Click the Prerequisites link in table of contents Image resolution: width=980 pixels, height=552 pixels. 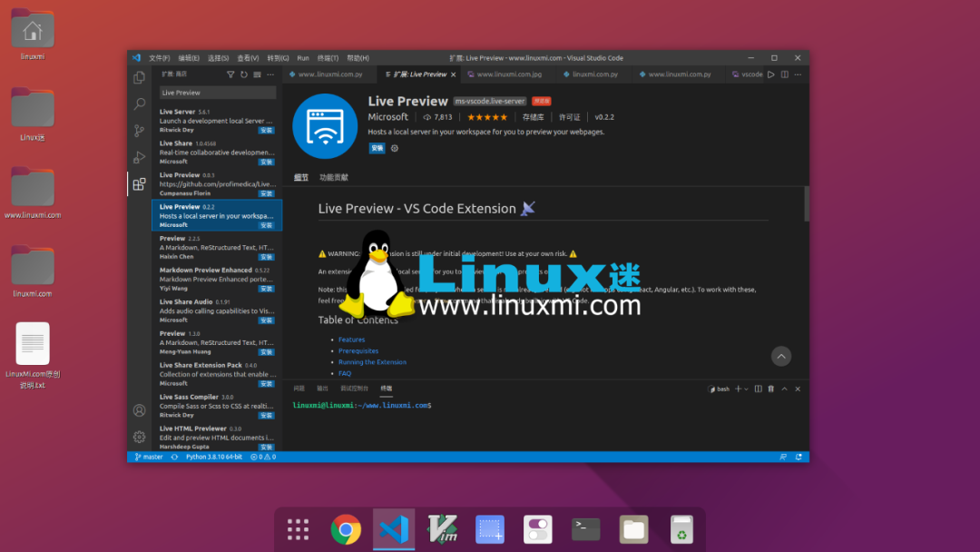[358, 350]
